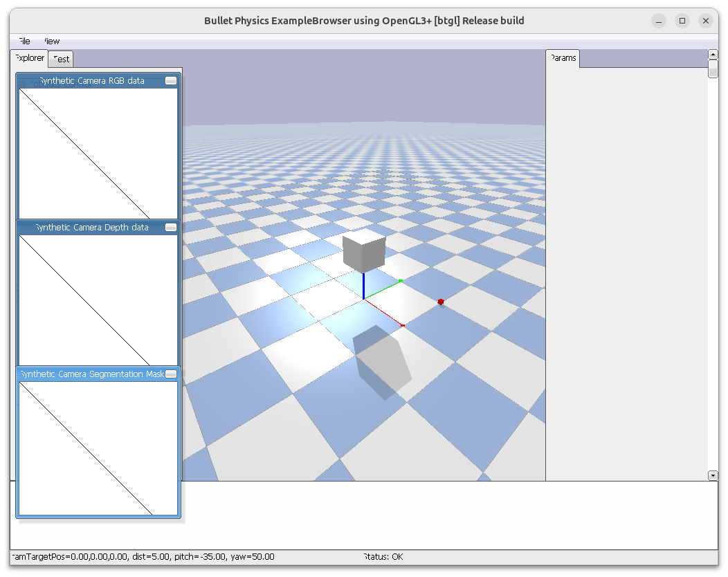Image resolution: width=728 pixels, height=577 pixels.
Task: Close the Synthetic Camera RGB data window
Action: [171, 81]
